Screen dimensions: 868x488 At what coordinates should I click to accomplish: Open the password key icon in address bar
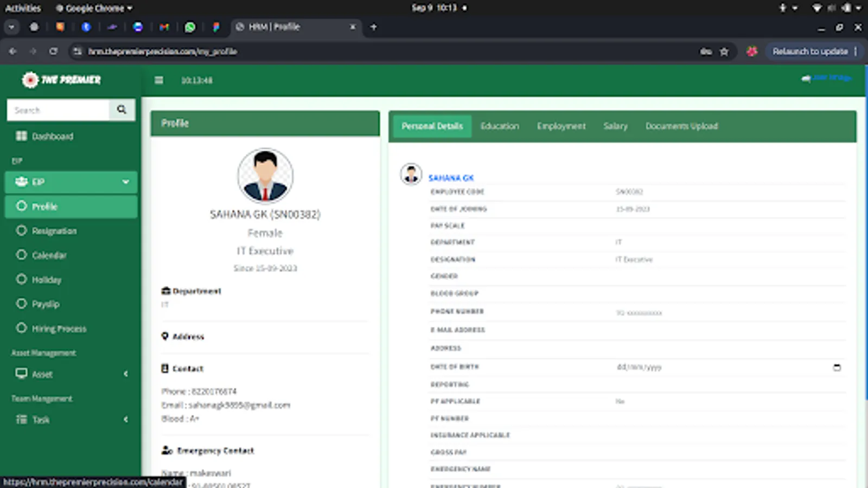(706, 52)
